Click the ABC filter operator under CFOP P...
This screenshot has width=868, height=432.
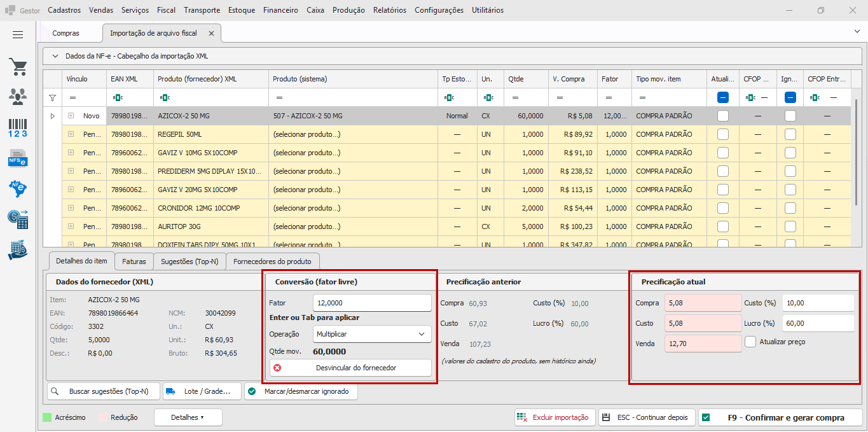coord(751,98)
